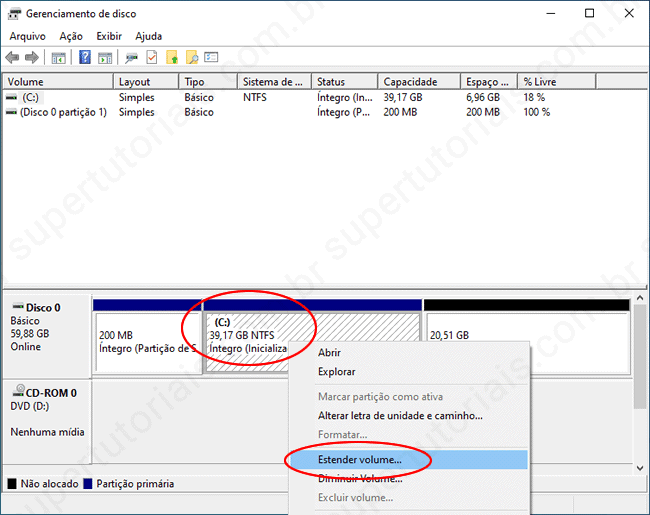Choose Abrir in the context menu

[x=408, y=352]
